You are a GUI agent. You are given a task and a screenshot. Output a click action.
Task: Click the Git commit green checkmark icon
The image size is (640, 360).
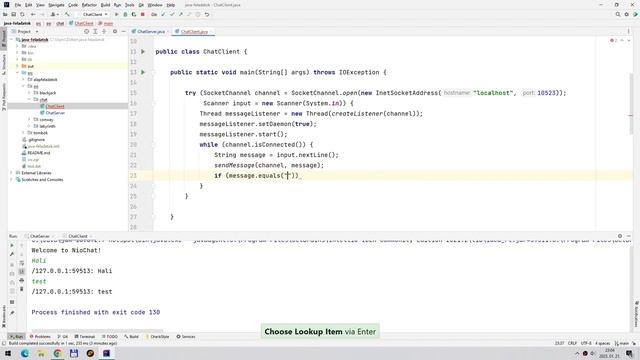[x=172, y=14]
